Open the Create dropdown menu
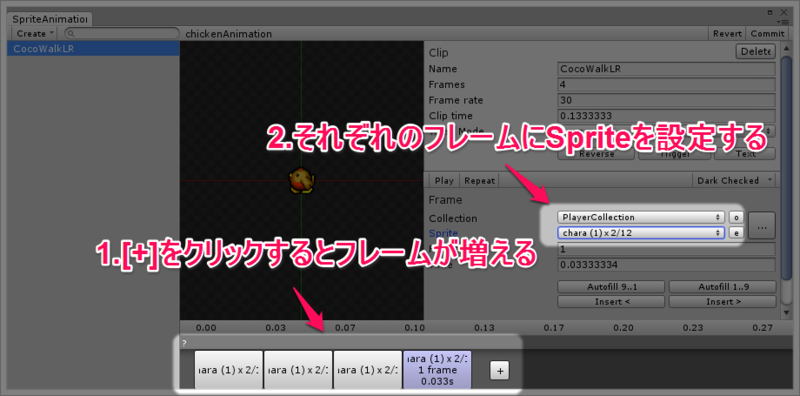The height and width of the screenshot is (396, 800). pos(34,34)
